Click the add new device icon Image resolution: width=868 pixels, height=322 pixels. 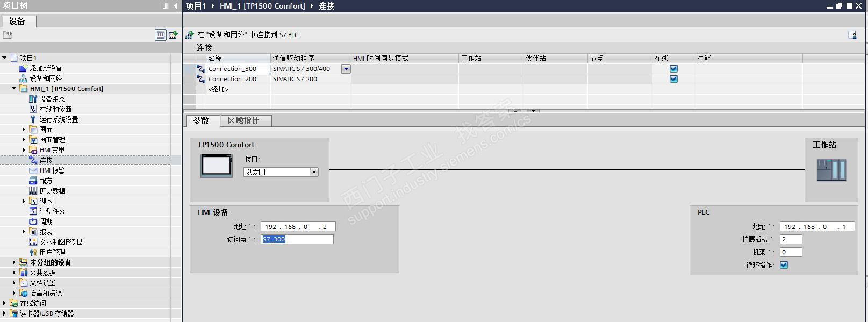23,68
